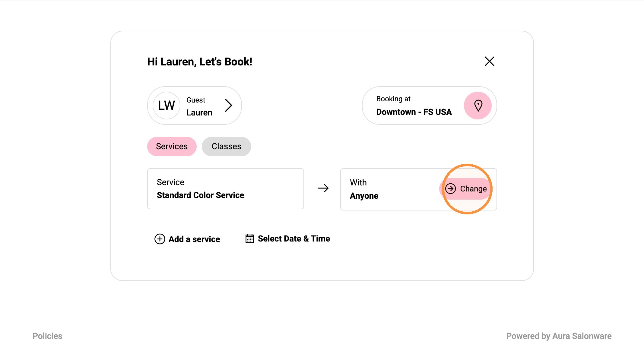Click the arrow between Service and With
The image size is (644, 360).
tap(323, 188)
